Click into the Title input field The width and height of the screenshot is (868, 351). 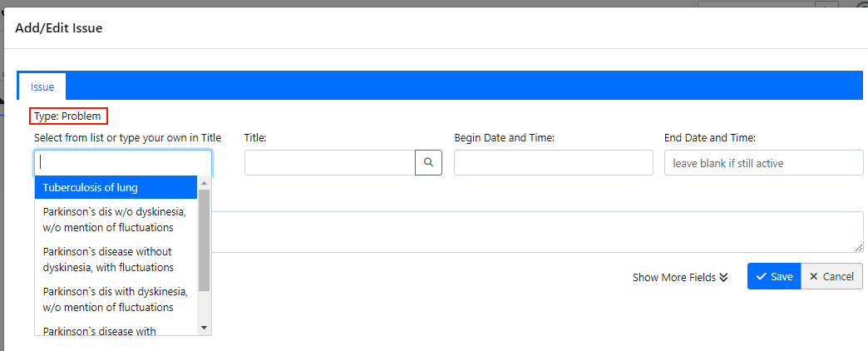tap(330, 163)
